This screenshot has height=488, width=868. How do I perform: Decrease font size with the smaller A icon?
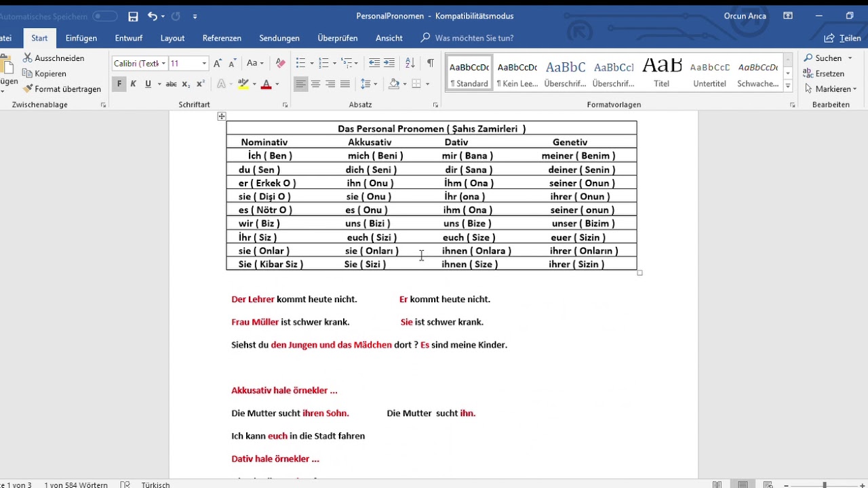pyautogui.click(x=233, y=63)
